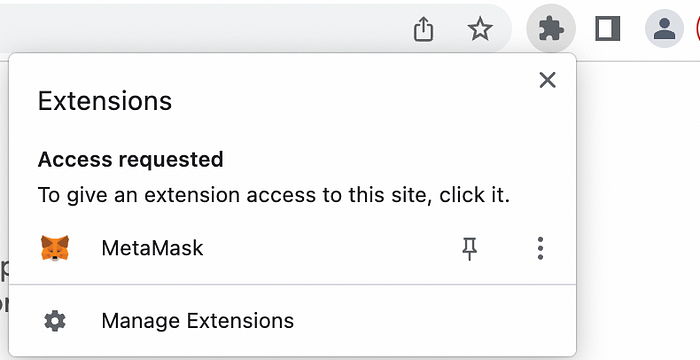Click the Extensions popup heading

click(x=105, y=101)
